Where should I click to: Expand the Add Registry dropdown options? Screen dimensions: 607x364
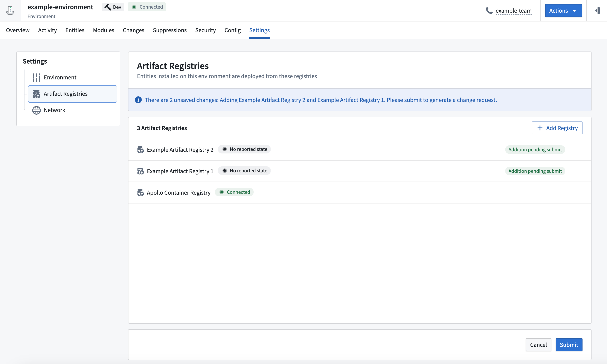point(557,128)
